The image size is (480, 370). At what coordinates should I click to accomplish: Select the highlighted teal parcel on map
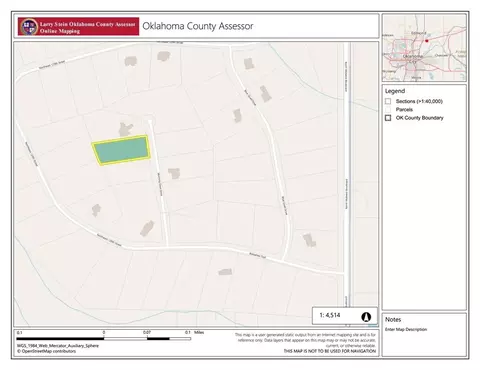tap(121, 150)
